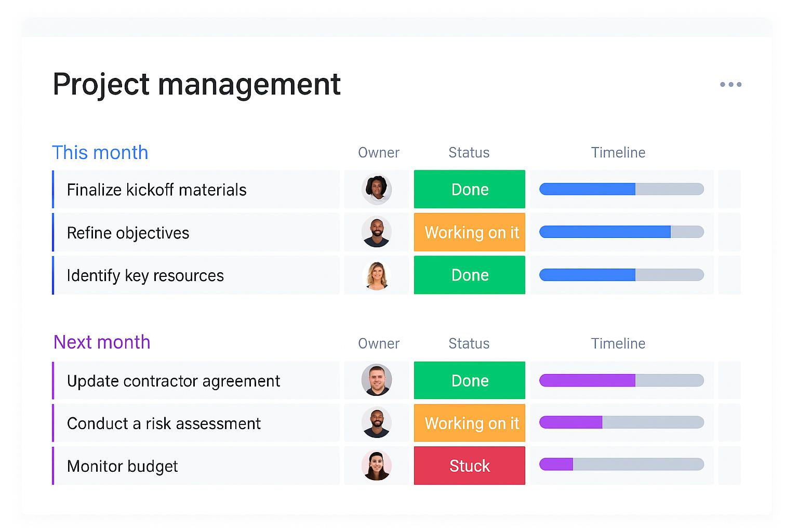
Task: Open the Conduct a risk assessment item
Action: point(164,423)
